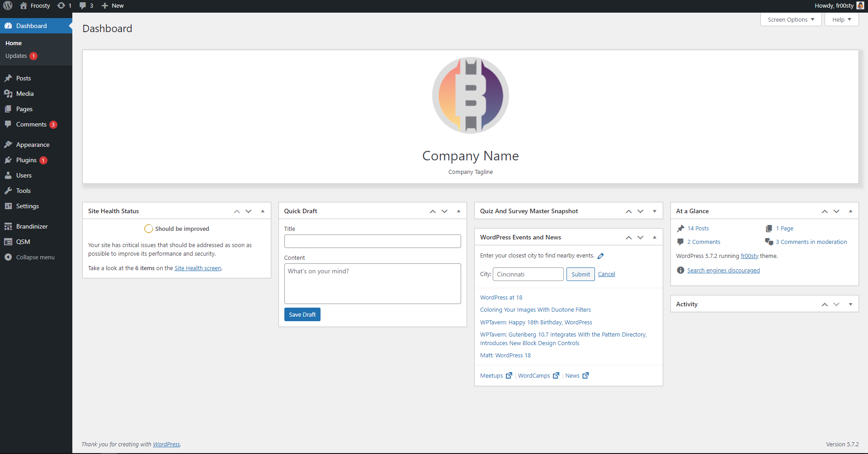The image size is (868, 454).
Task: Toggle the Site Health Status panel
Action: pyautogui.click(x=263, y=211)
